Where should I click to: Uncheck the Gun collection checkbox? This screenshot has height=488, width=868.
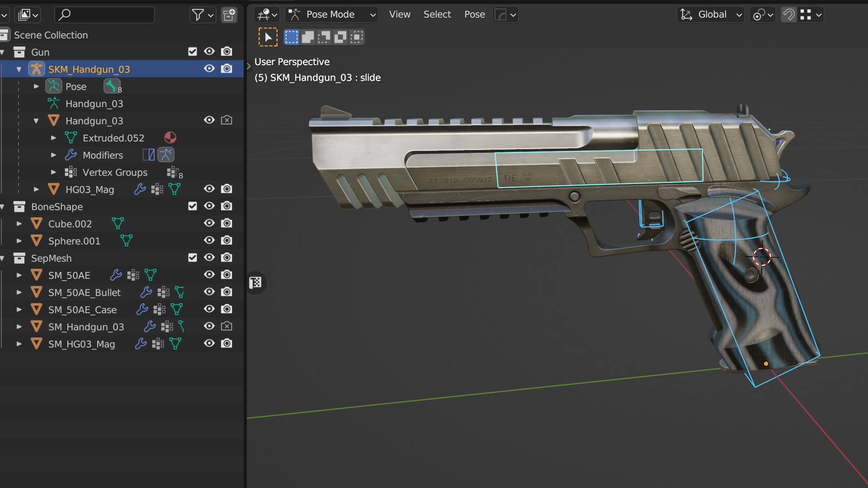click(193, 52)
